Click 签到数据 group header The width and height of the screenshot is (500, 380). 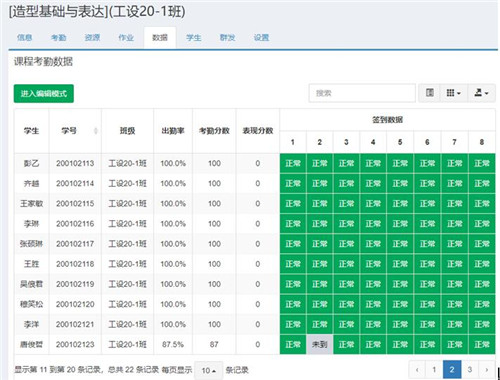point(387,120)
